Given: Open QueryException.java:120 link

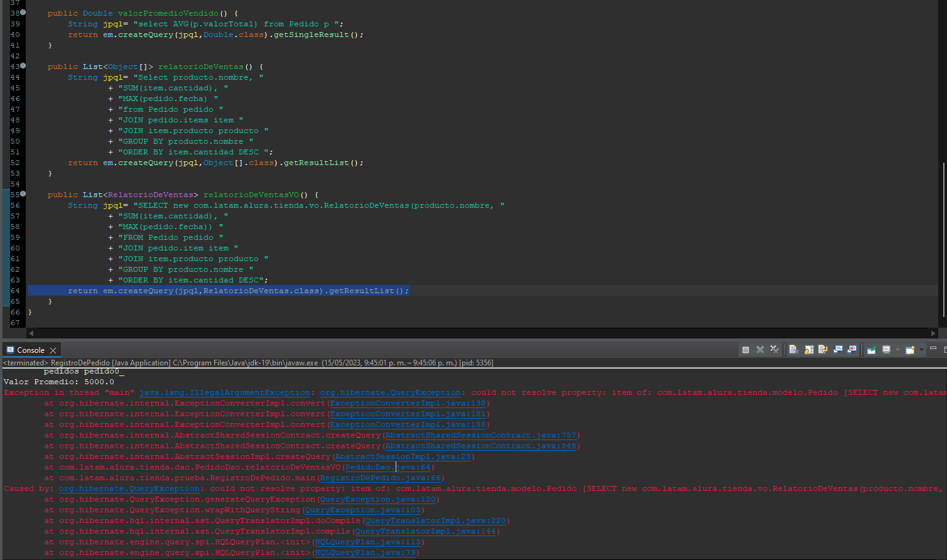Looking at the screenshot, I should point(378,499).
